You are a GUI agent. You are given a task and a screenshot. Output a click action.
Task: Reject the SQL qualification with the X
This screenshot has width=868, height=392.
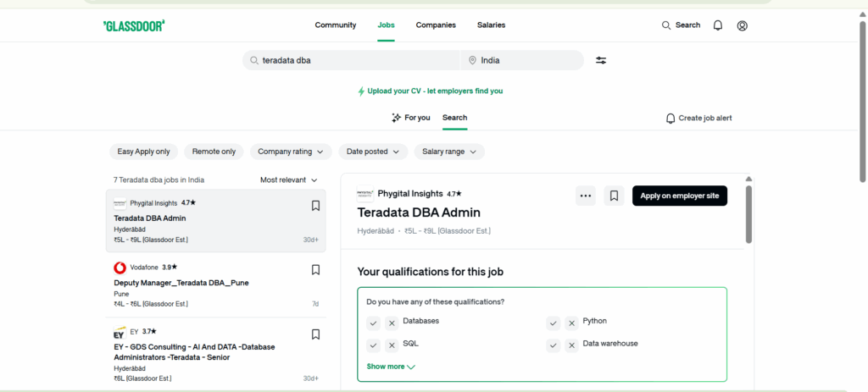pyautogui.click(x=392, y=345)
